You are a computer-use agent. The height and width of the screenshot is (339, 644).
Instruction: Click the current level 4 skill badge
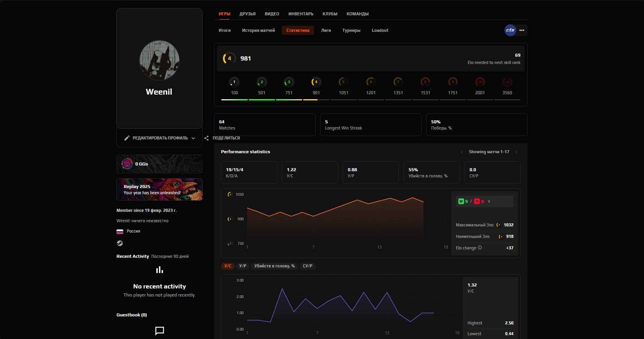point(229,59)
